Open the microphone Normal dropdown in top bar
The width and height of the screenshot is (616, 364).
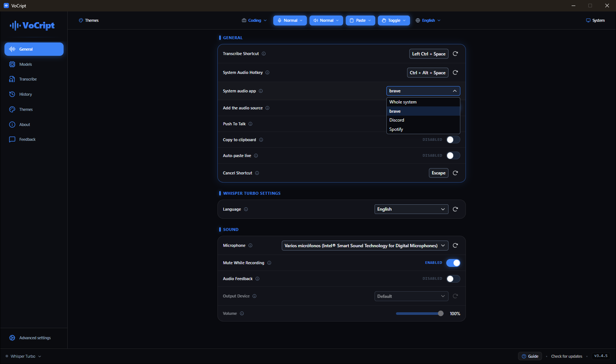[290, 20]
